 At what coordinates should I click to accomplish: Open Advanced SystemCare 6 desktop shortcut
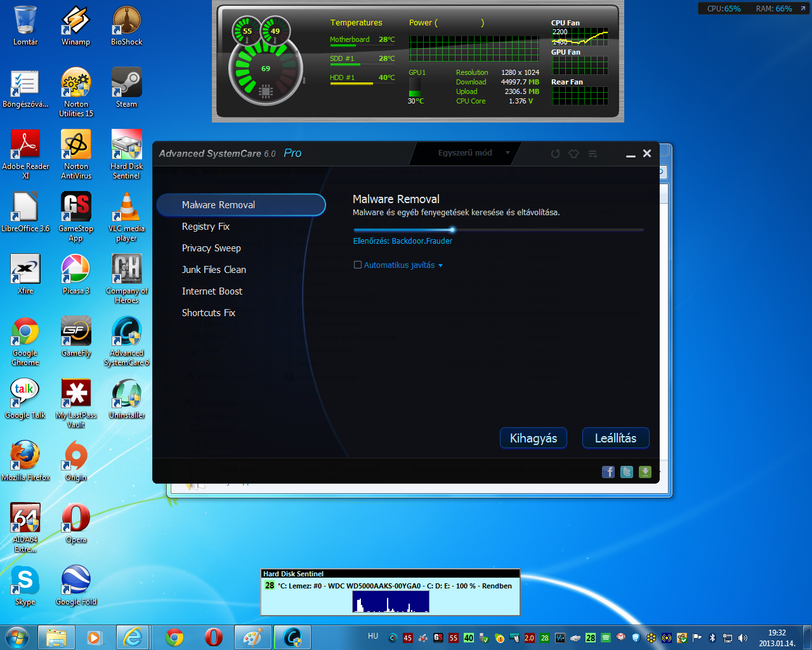[x=126, y=342]
